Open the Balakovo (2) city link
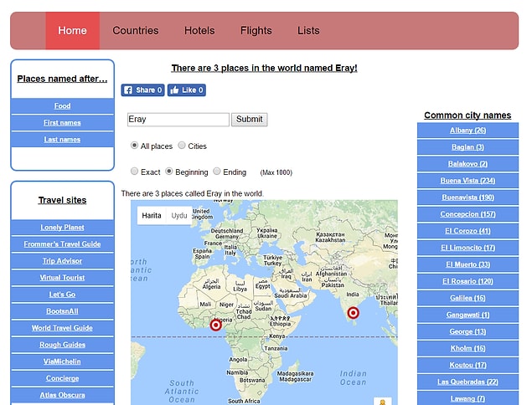The width and height of the screenshot is (532, 405). [x=467, y=164]
